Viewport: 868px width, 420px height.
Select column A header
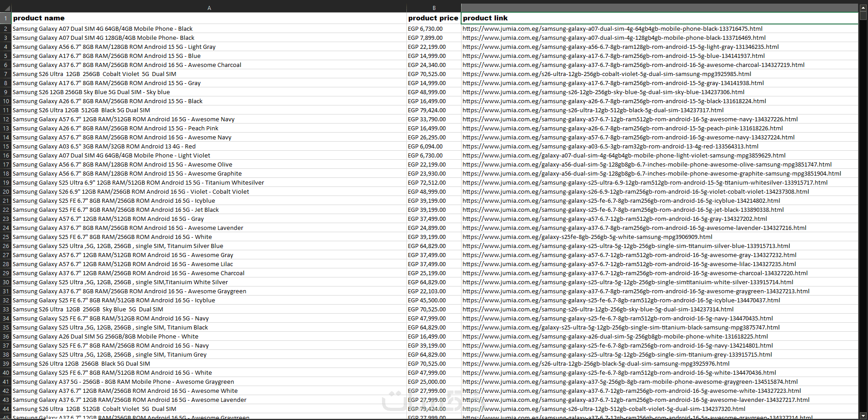pos(209,8)
